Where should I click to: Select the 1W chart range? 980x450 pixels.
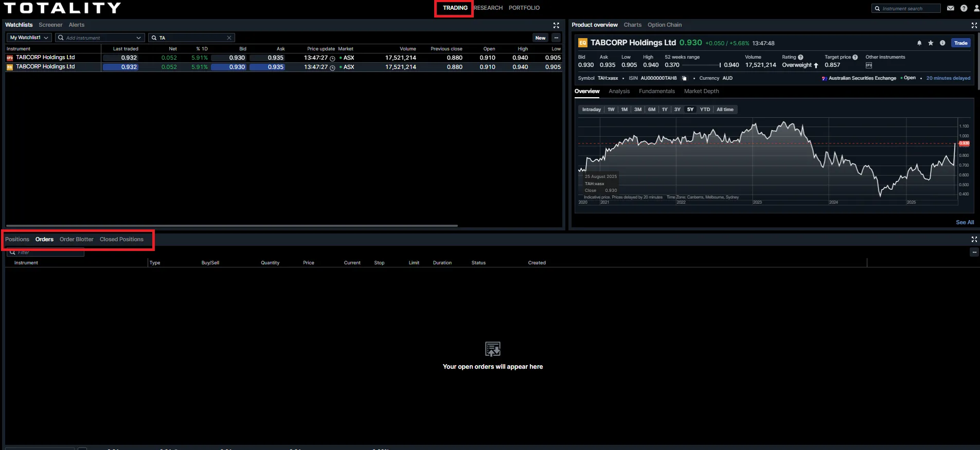click(611, 110)
